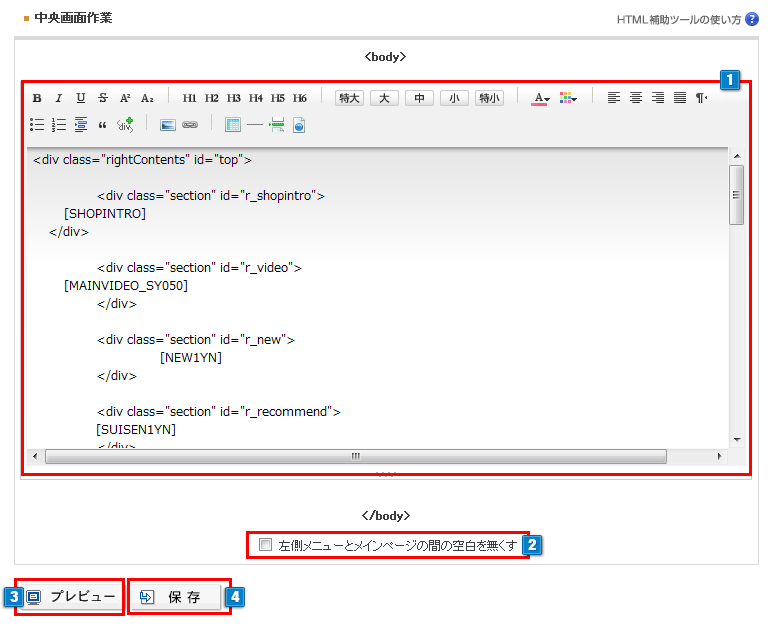
Task: Click the strikethrough icon
Action: [103, 98]
